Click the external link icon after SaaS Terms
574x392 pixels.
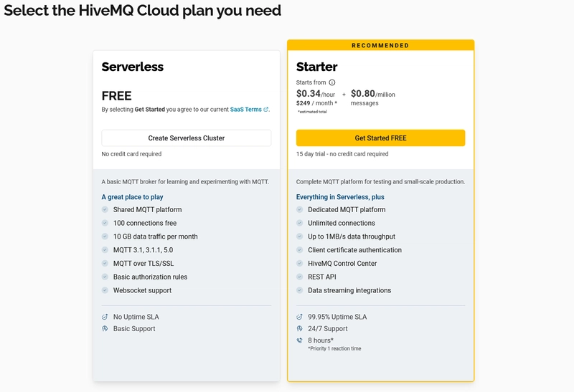(x=265, y=110)
